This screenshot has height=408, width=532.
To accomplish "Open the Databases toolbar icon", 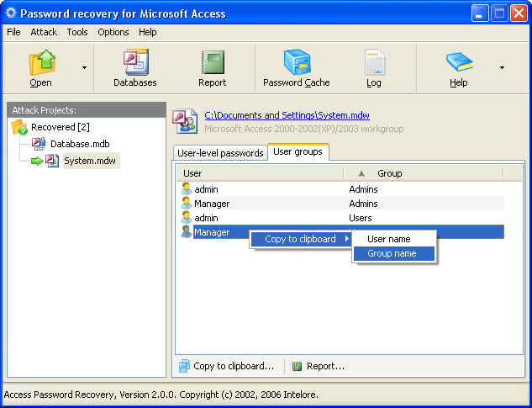I will [x=135, y=62].
